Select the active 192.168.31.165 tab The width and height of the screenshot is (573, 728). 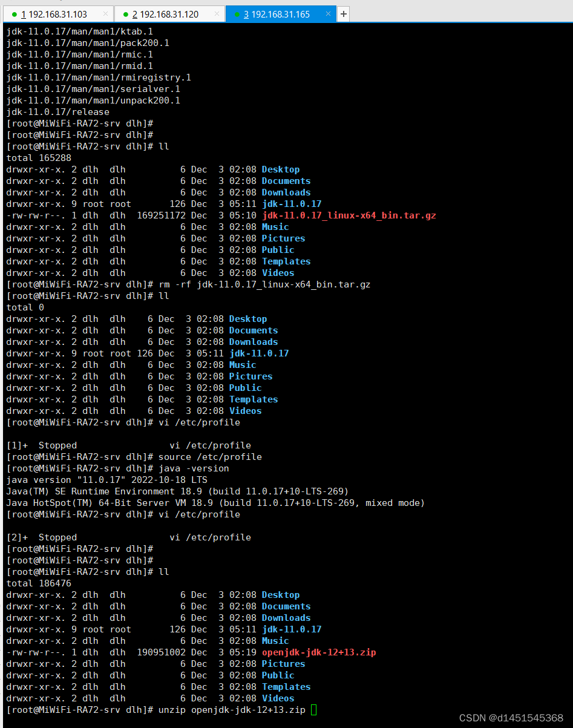(278, 13)
